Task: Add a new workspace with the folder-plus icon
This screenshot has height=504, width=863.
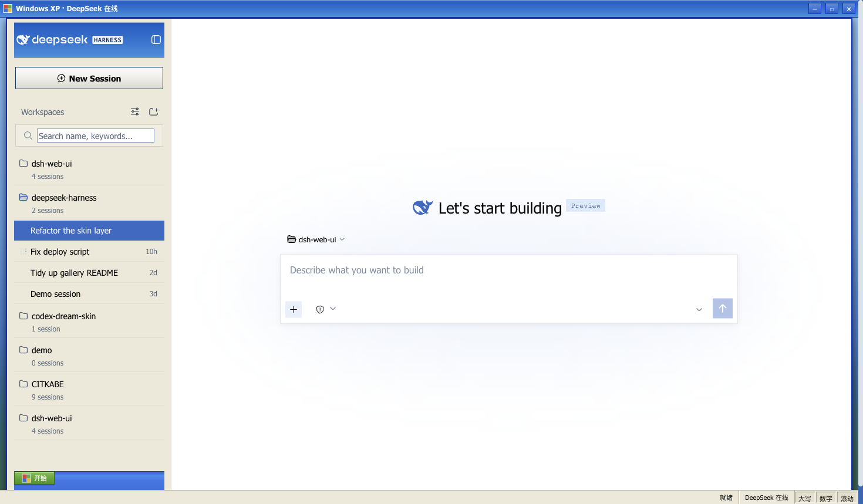Action: (x=154, y=111)
